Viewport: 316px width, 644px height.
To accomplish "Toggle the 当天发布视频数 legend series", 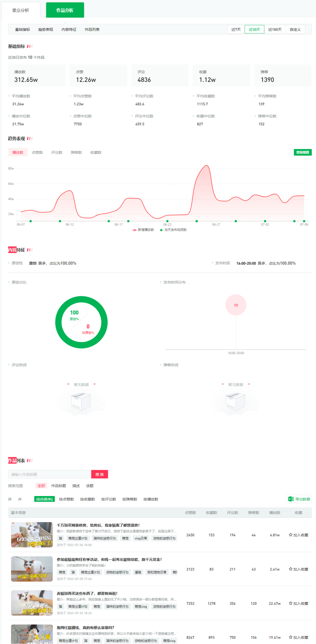I will (x=174, y=230).
